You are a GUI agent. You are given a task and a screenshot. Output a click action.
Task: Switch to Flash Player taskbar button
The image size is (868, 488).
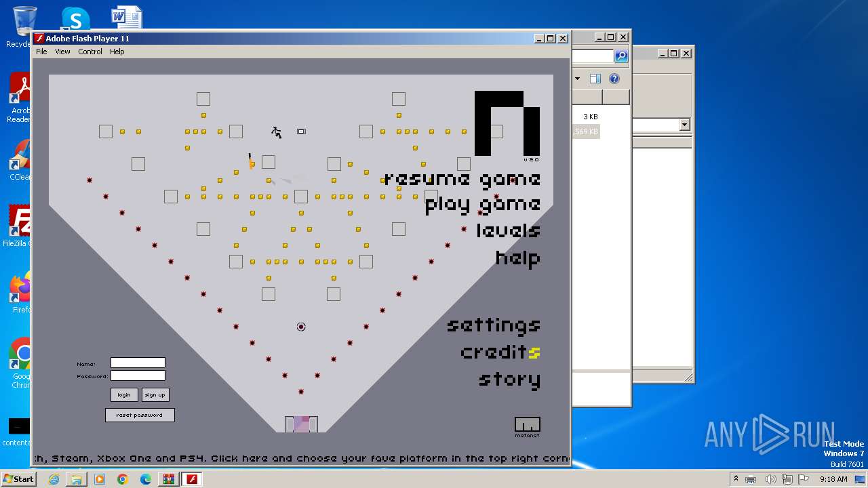click(193, 479)
